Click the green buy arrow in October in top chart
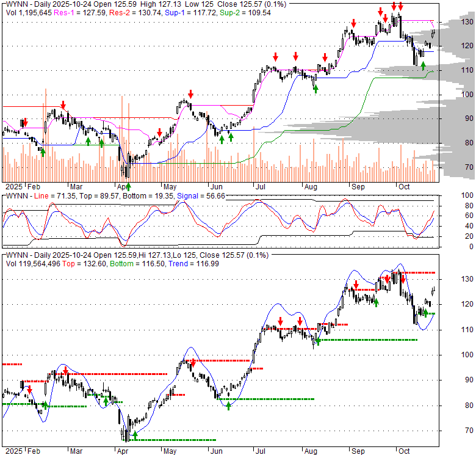The height and width of the screenshot is (455, 476). [423, 66]
